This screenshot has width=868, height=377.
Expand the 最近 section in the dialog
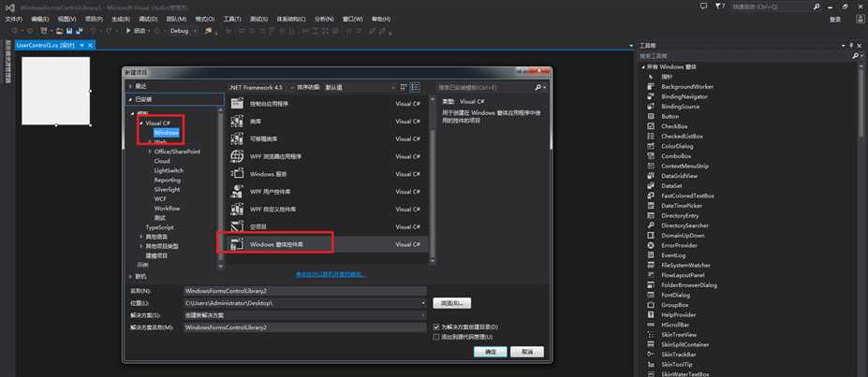click(131, 86)
